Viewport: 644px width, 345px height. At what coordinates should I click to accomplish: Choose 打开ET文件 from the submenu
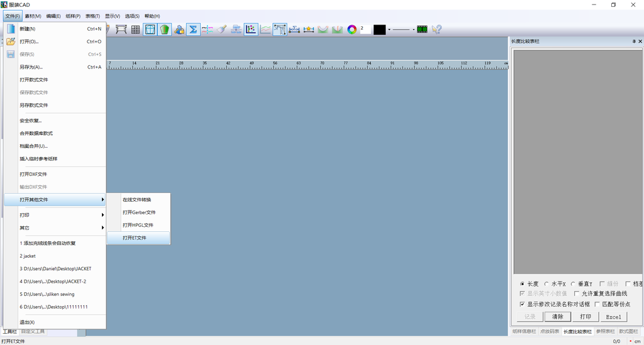135,238
